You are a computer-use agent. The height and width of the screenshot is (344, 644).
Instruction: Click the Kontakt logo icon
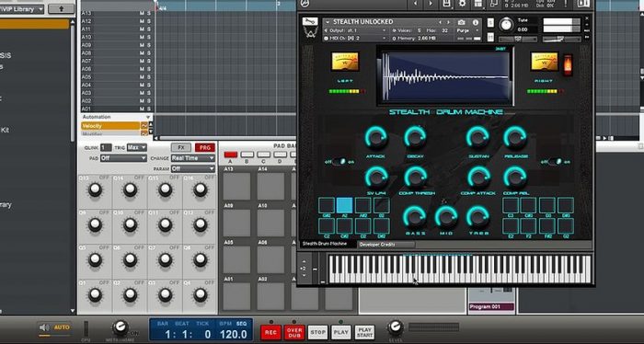[305, 4]
